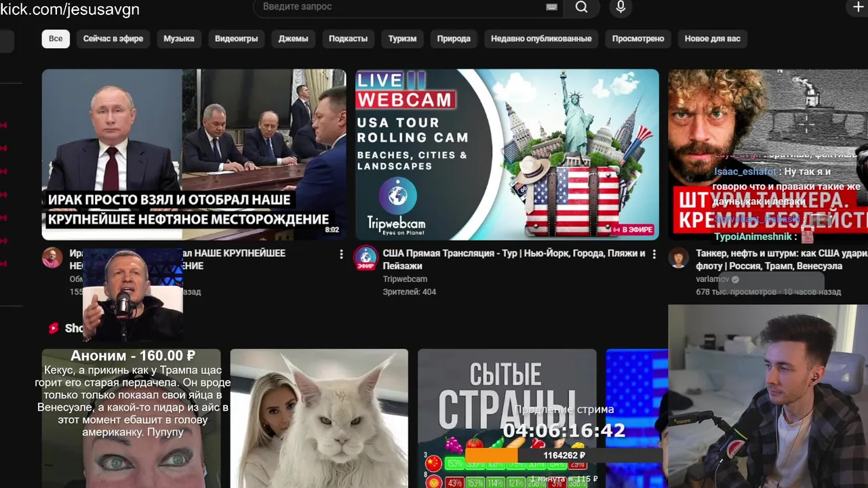Open Tripwebcam channel avatar
Screen dimensions: 868x488
pos(366,258)
